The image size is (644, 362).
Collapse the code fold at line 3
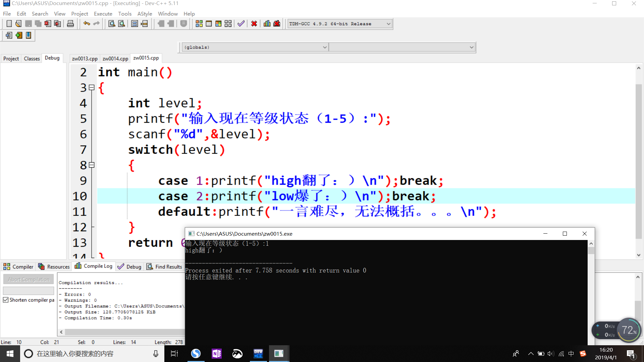coord(92,88)
